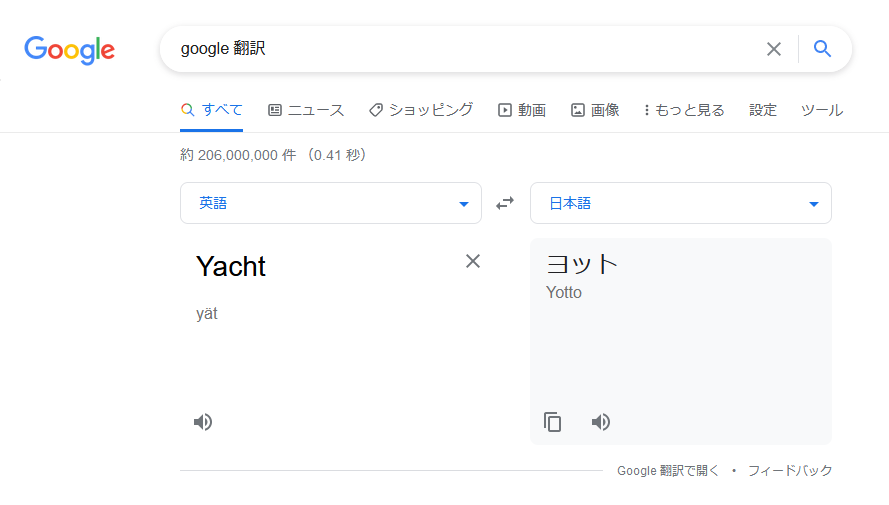This screenshot has height=505, width=889.
Task: Expand the もっと見る menu
Action: [684, 110]
